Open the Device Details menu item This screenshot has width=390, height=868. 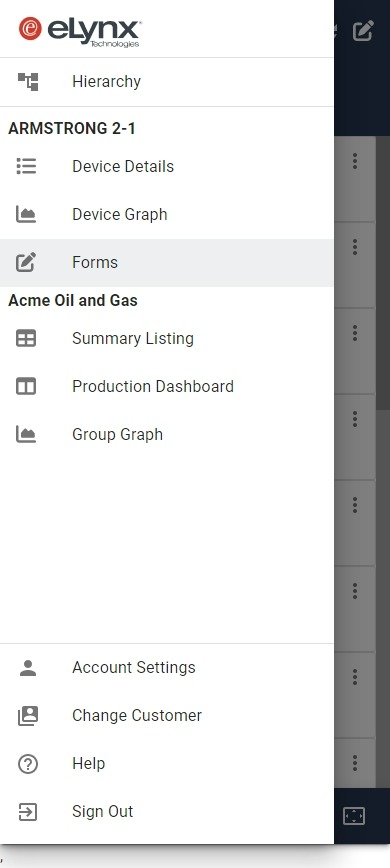point(166,166)
